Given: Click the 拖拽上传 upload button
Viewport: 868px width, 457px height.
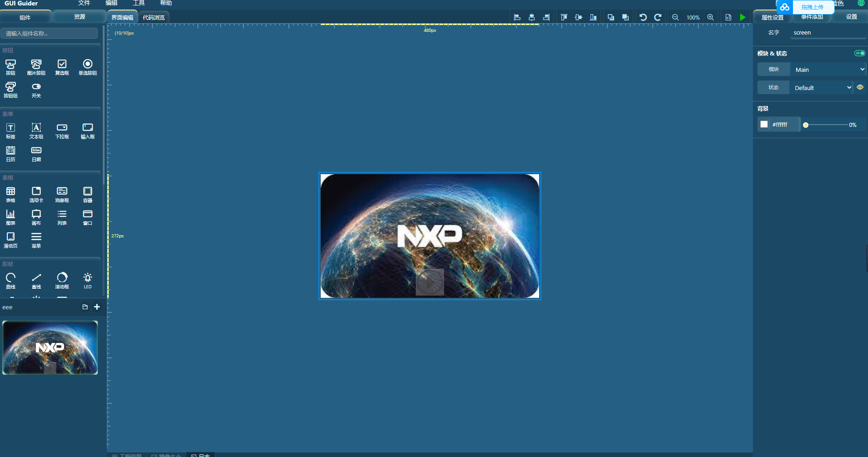Looking at the screenshot, I should 812,7.
